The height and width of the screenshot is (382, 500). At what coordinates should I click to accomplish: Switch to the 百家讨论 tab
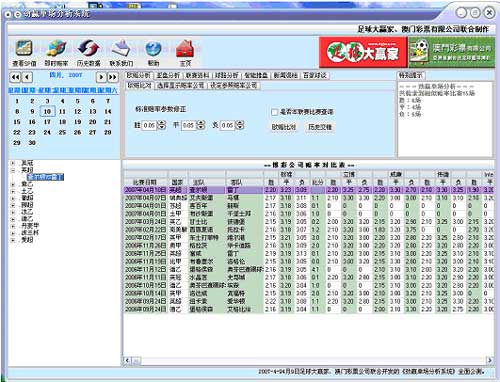[315, 75]
